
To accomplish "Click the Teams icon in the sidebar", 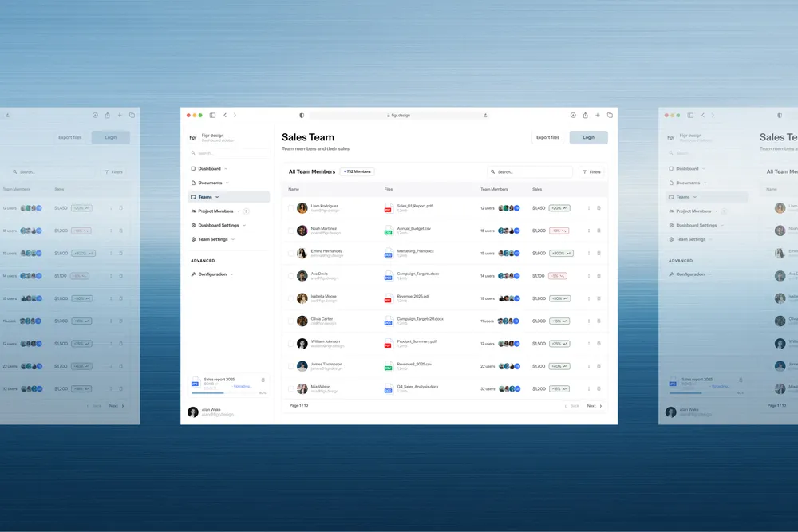I will click(193, 197).
